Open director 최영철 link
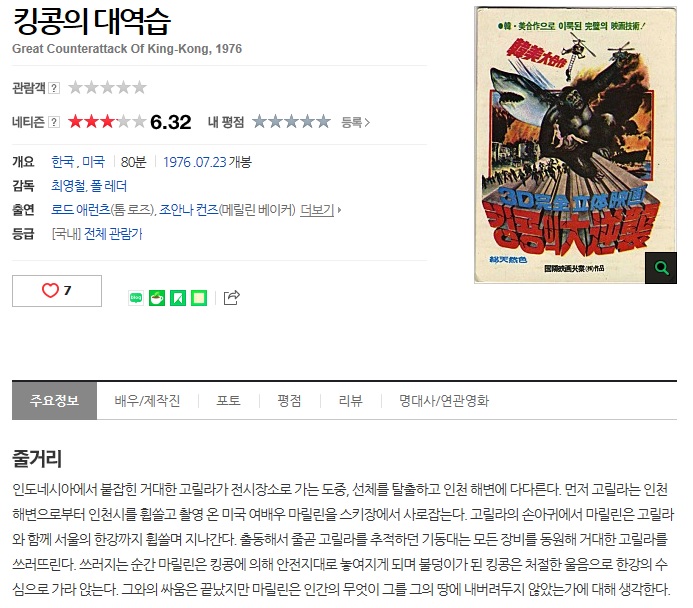 click(x=68, y=186)
